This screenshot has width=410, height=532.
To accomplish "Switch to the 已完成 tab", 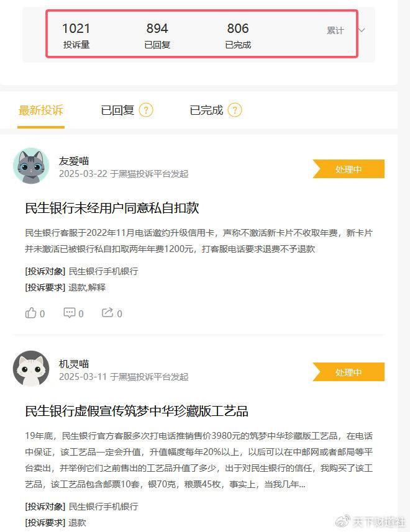I will tap(206, 110).
